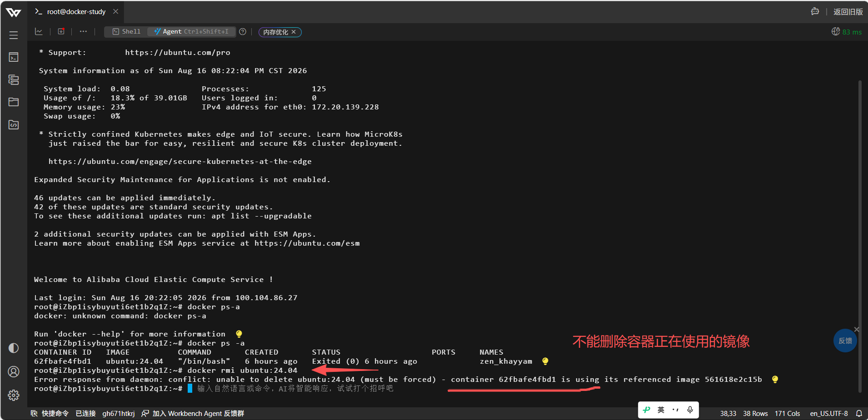Click the image name ubuntu:24.04 in the table row
The image size is (868, 420).
coord(135,361)
